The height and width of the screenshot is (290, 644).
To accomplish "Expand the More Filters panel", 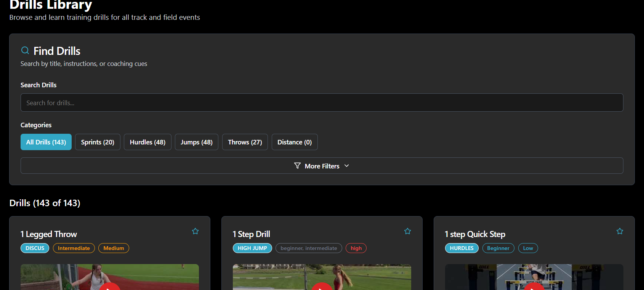I will 322,166.
